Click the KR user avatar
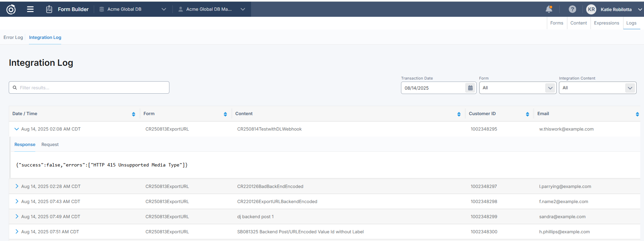 point(591,9)
